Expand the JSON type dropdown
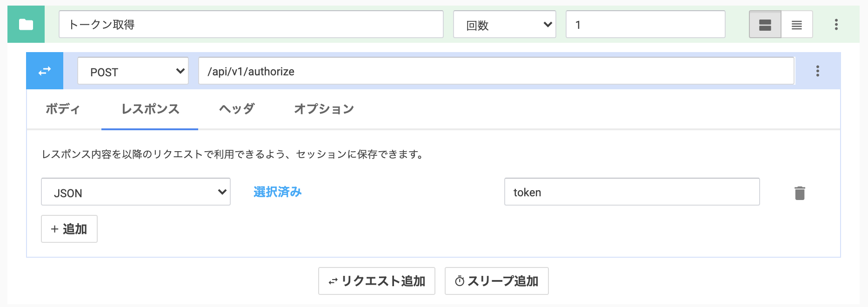 [x=135, y=192]
